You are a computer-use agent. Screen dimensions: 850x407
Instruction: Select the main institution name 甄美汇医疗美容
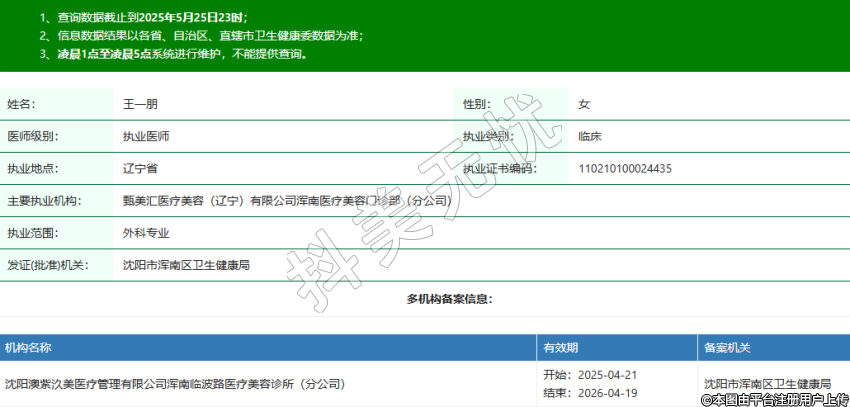coord(286,200)
